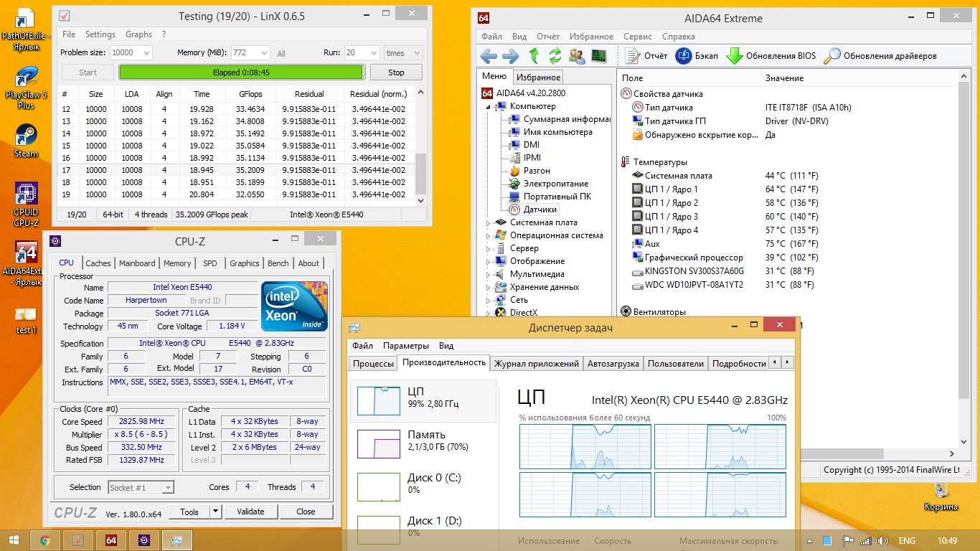Stop the LinX test with the Stop button
This screenshot has width=980, height=551.
pyautogui.click(x=396, y=72)
